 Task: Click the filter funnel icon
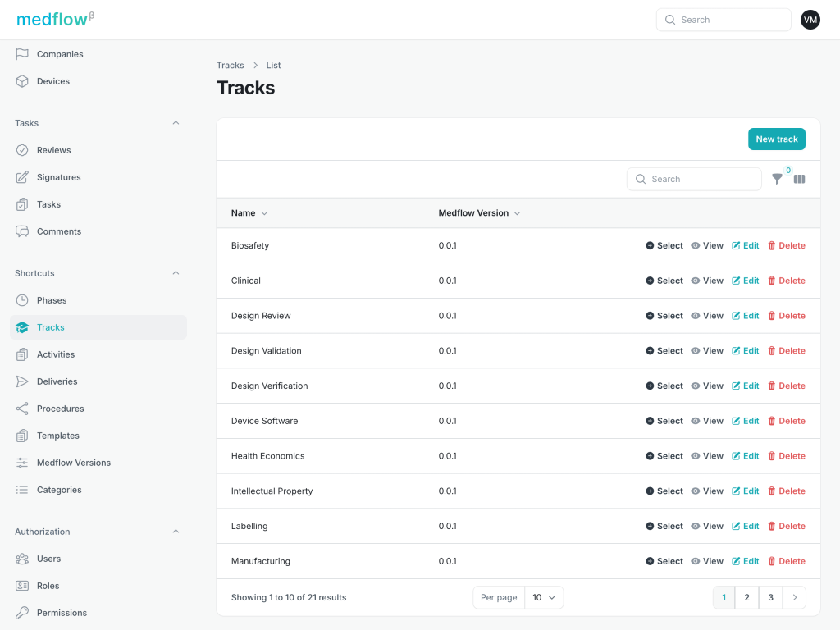(777, 179)
